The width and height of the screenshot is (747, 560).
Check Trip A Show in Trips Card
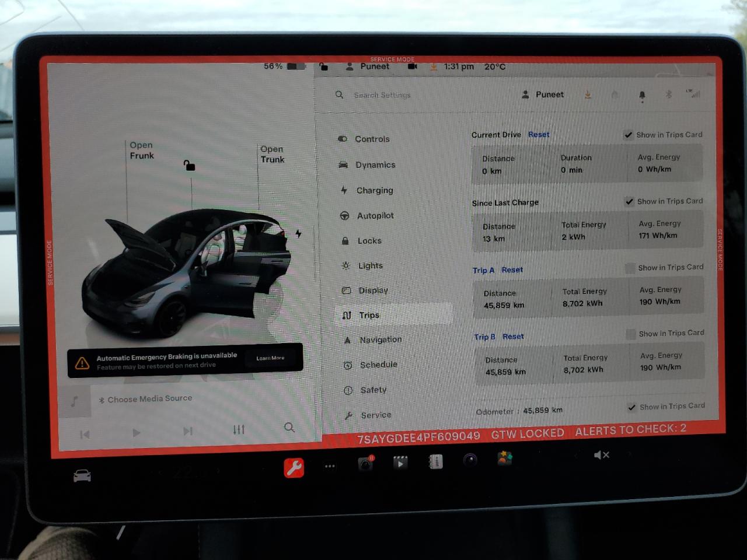click(x=630, y=268)
